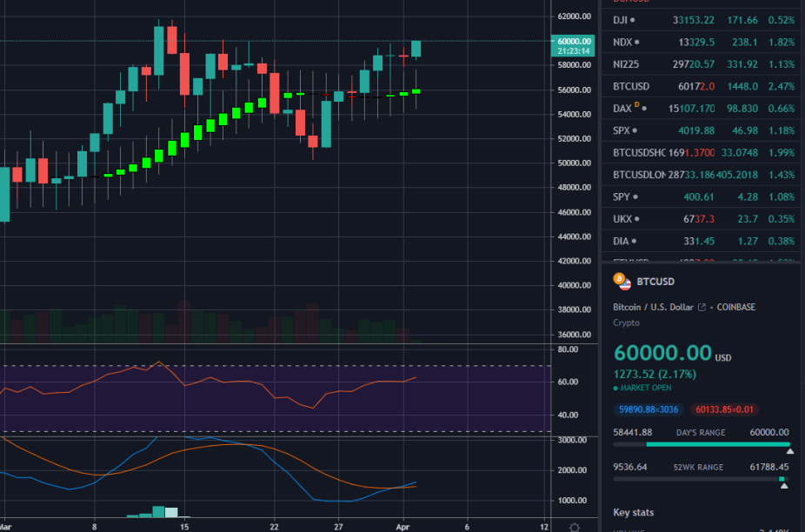Select the NI225 symbol in the watchlist
805x532 pixels.
[x=626, y=64]
